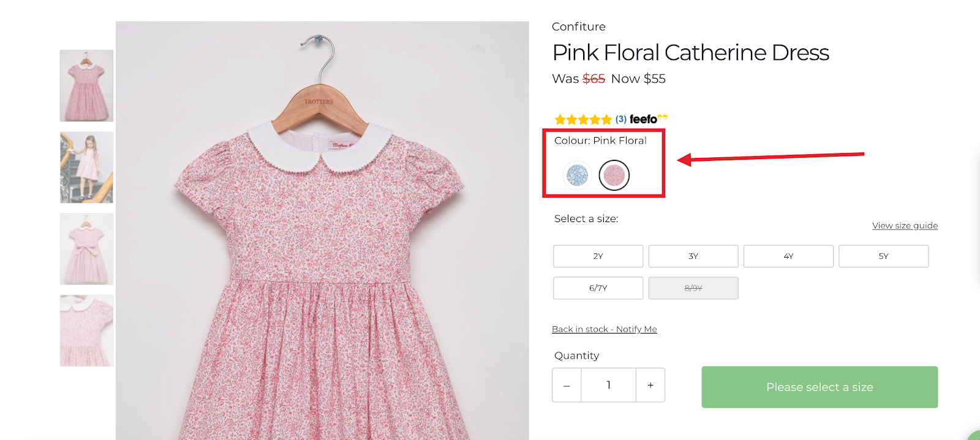Image resolution: width=980 pixels, height=440 pixels.
Task: Click the out-of-stock 8/9Y size
Action: pyautogui.click(x=693, y=288)
